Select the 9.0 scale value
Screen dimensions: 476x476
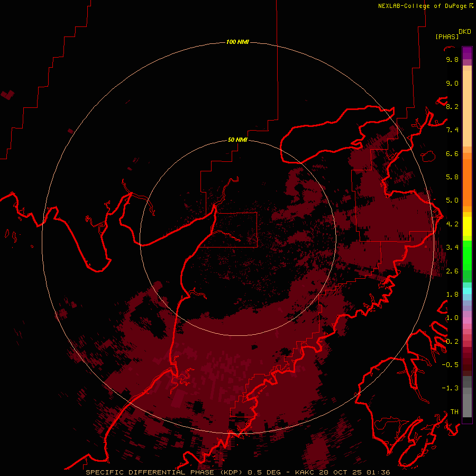(452, 83)
